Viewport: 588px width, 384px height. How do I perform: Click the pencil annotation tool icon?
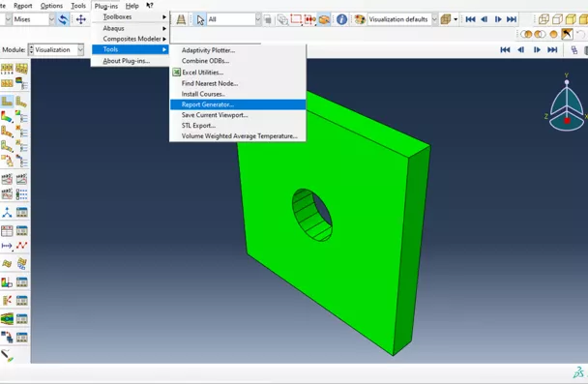coord(7,355)
